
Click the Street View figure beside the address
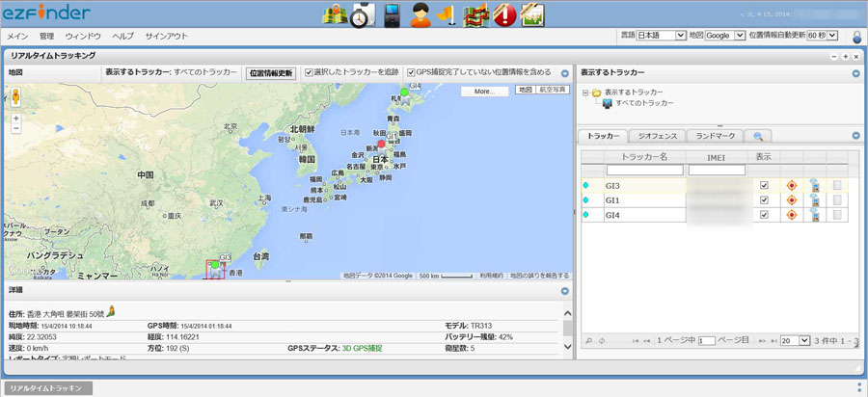pos(111,311)
